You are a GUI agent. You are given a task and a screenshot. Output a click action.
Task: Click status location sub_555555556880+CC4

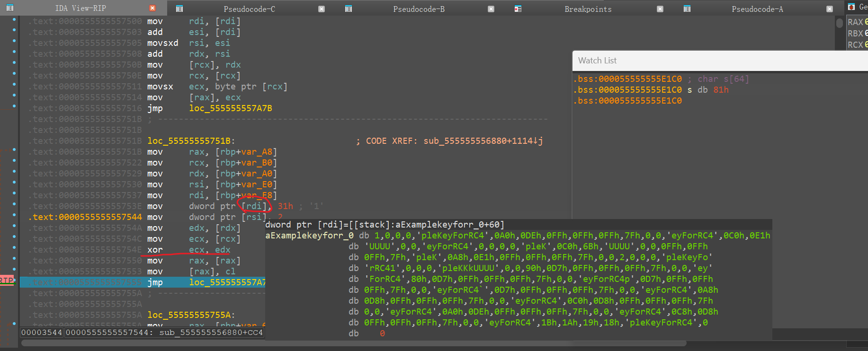click(x=211, y=333)
